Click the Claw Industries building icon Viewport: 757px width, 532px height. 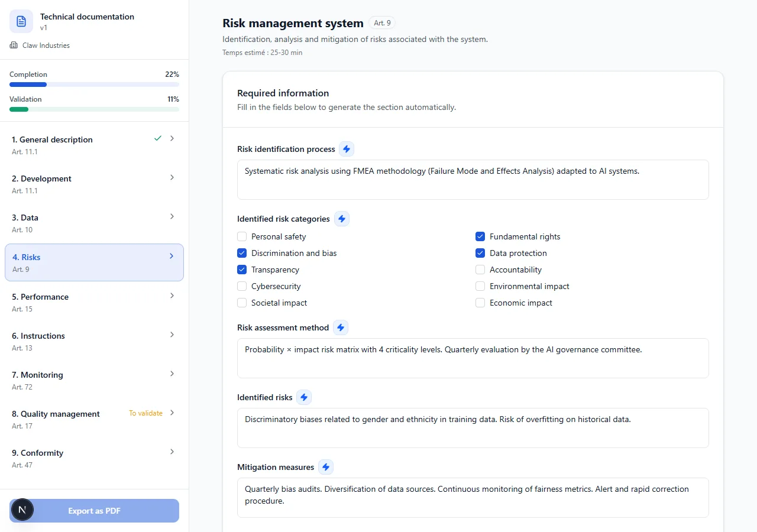(x=14, y=46)
